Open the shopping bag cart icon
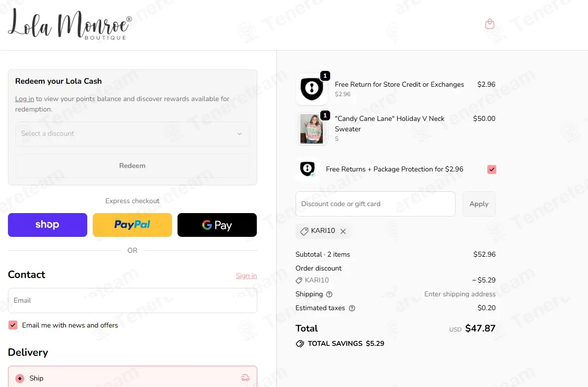The image size is (588, 387). [490, 24]
